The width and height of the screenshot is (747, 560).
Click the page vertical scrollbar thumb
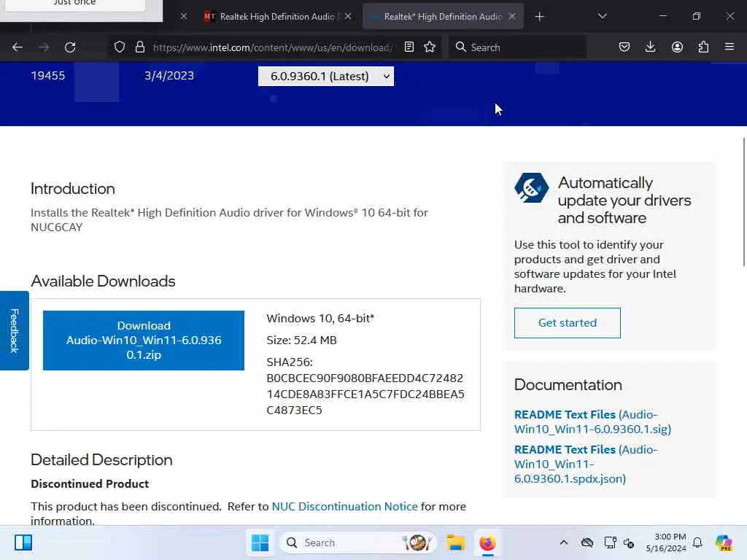click(743, 202)
